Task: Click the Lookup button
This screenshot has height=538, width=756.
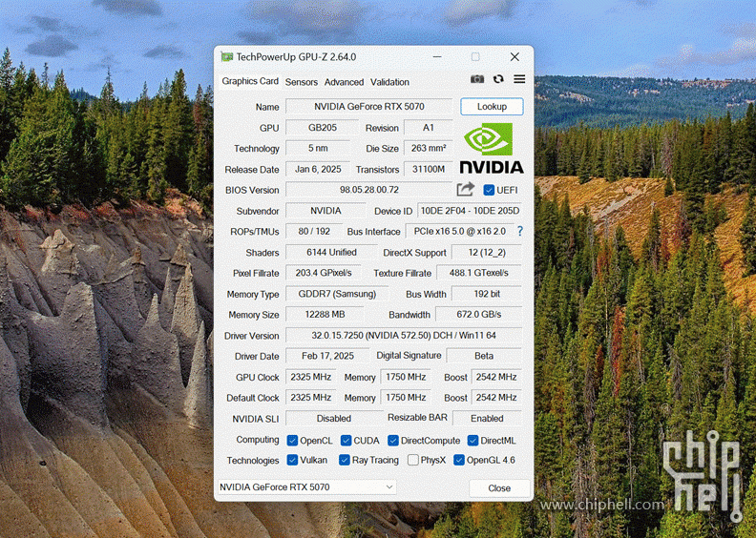Action: [x=492, y=107]
